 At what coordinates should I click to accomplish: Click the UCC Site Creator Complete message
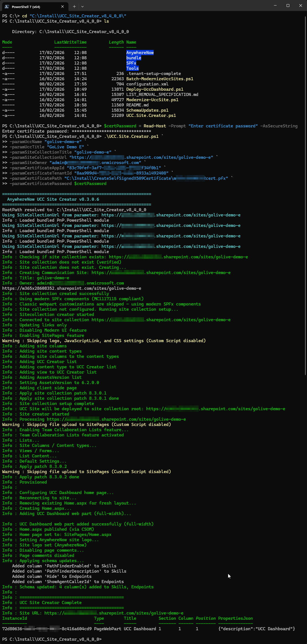pyautogui.click(x=50, y=603)
